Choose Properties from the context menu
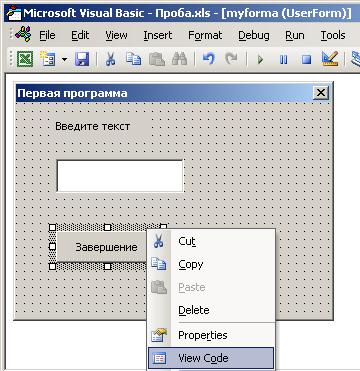Image resolution: width=360 pixels, height=371 pixels. pos(211,335)
